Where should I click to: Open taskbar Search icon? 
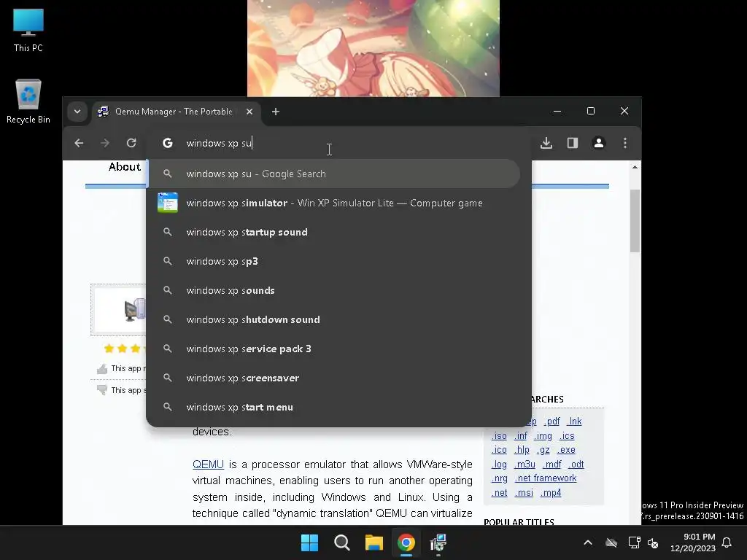pyautogui.click(x=342, y=542)
